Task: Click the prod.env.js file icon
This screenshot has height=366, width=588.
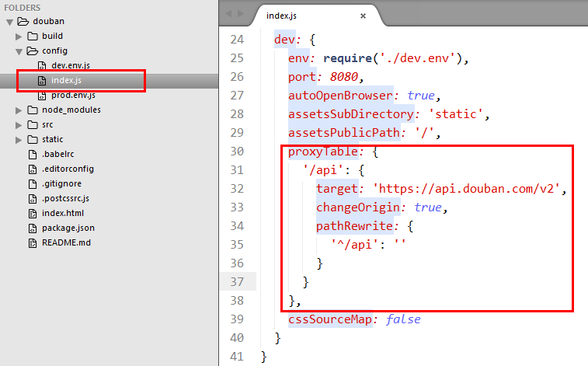Action: 42,96
